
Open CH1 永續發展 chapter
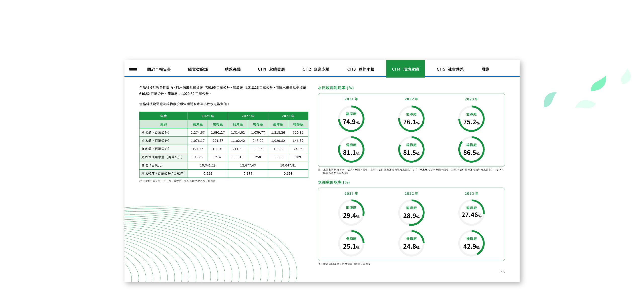(x=271, y=69)
